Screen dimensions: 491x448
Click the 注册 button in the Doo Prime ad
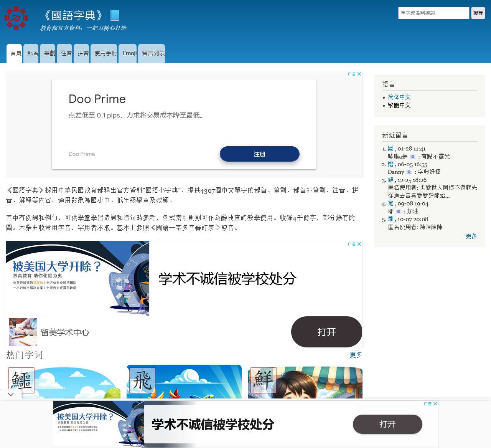[259, 154]
